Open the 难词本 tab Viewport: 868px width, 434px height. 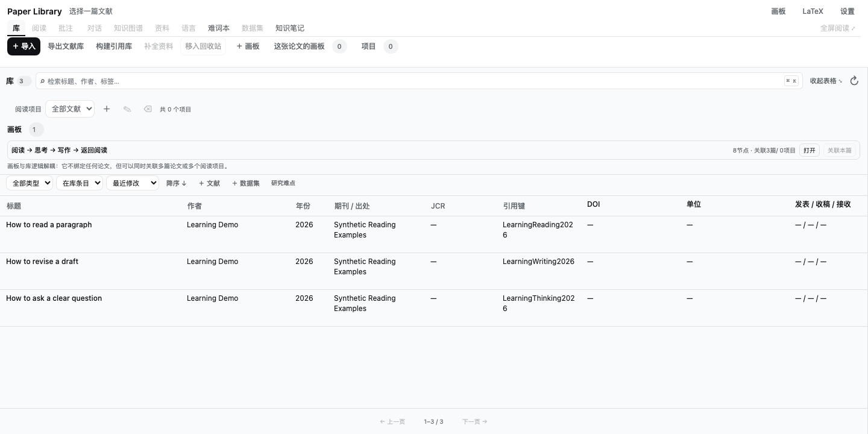219,28
